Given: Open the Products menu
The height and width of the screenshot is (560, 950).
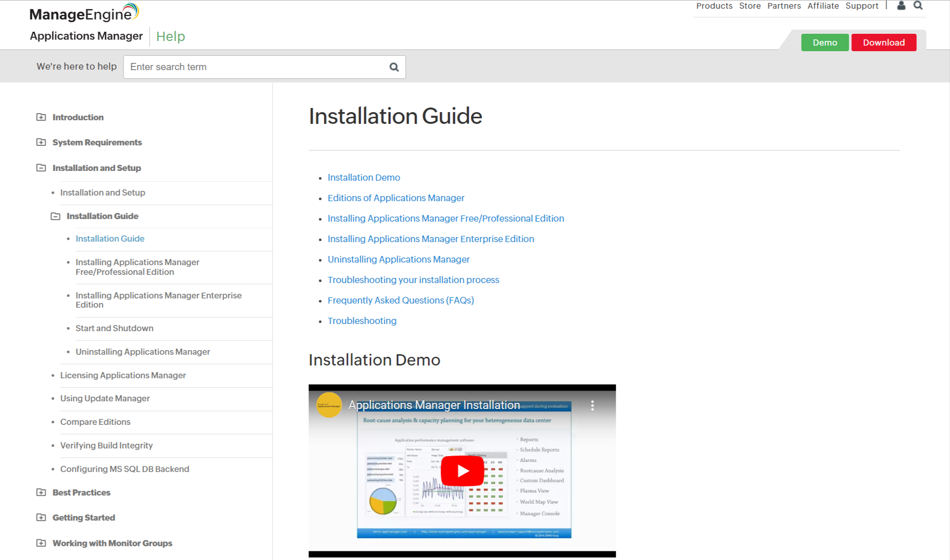Looking at the screenshot, I should click(x=714, y=6).
